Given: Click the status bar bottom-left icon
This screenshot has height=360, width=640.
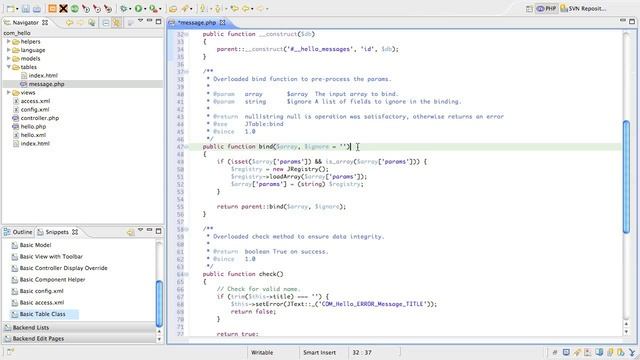Looking at the screenshot, I should (10, 351).
